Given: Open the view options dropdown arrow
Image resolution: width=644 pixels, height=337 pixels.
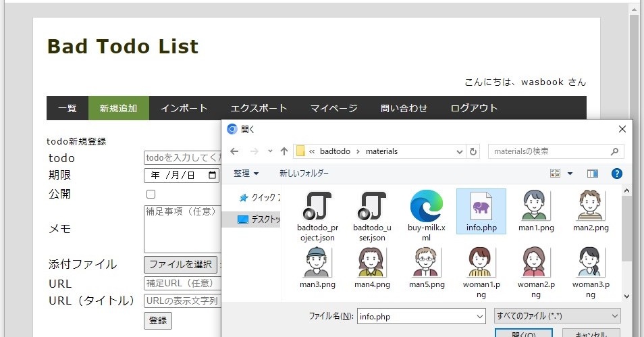Looking at the screenshot, I should pyautogui.click(x=570, y=174).
